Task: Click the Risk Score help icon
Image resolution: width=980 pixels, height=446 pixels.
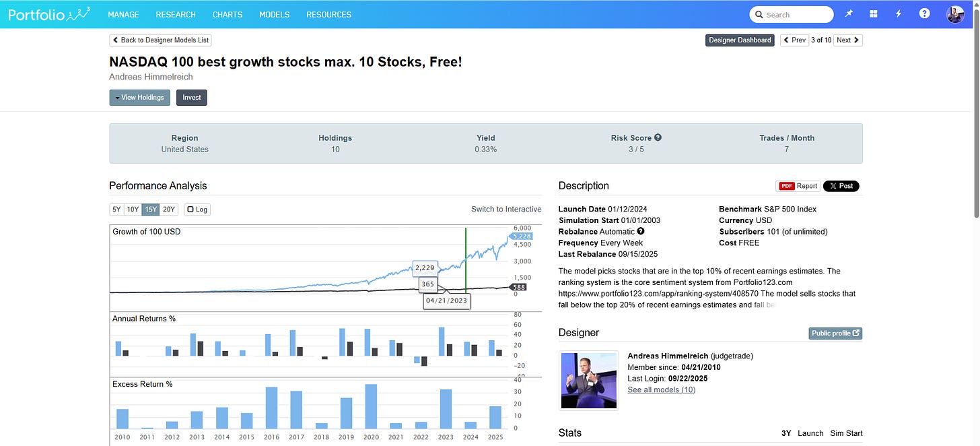Action: point(658,137)
